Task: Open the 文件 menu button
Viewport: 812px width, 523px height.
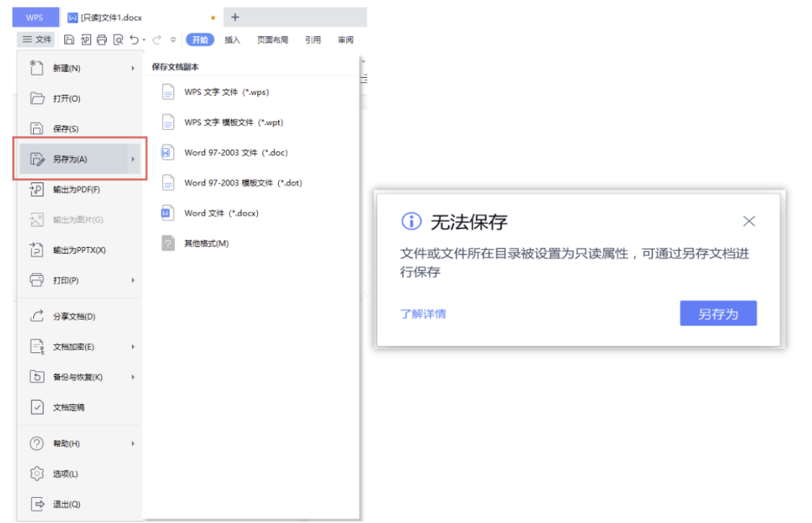Action: point(37,40)
